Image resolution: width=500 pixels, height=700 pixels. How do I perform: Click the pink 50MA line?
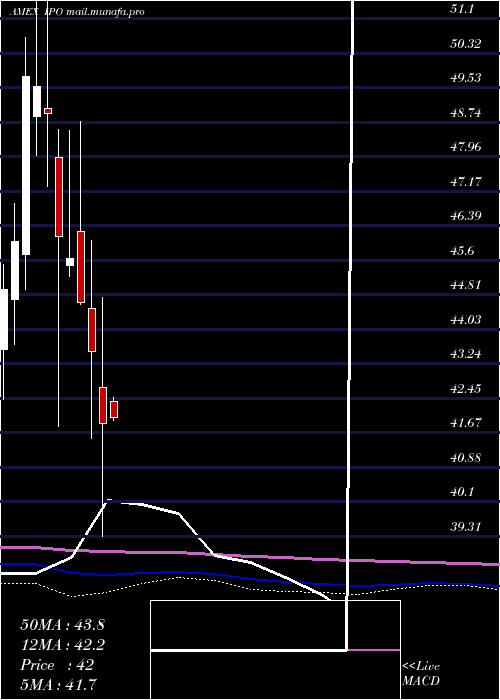click(250, 556)
